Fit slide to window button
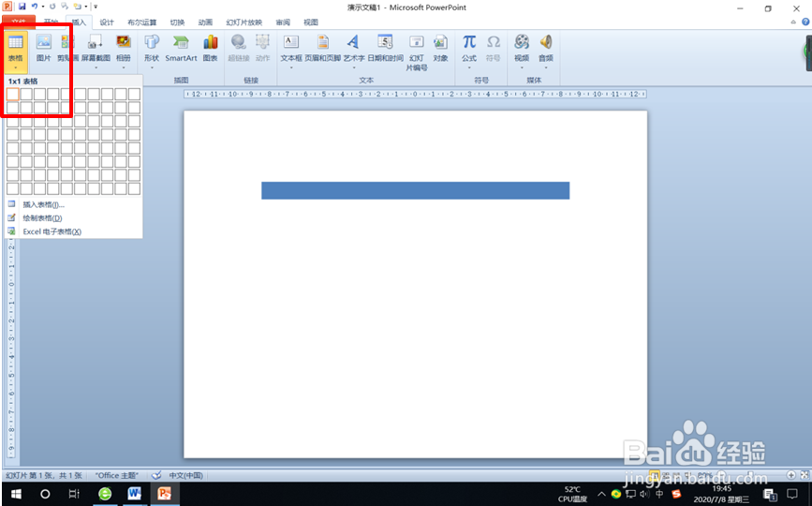 click(805, 475)
